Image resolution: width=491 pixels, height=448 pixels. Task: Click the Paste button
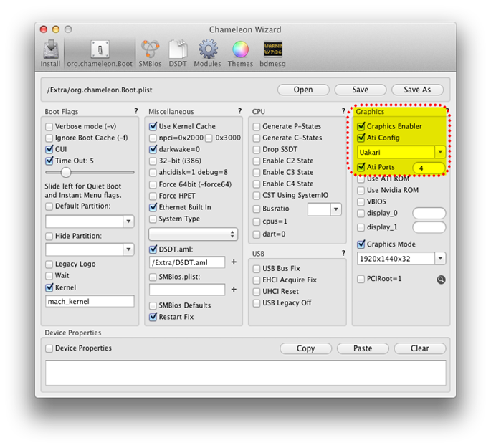click(363, 348)
